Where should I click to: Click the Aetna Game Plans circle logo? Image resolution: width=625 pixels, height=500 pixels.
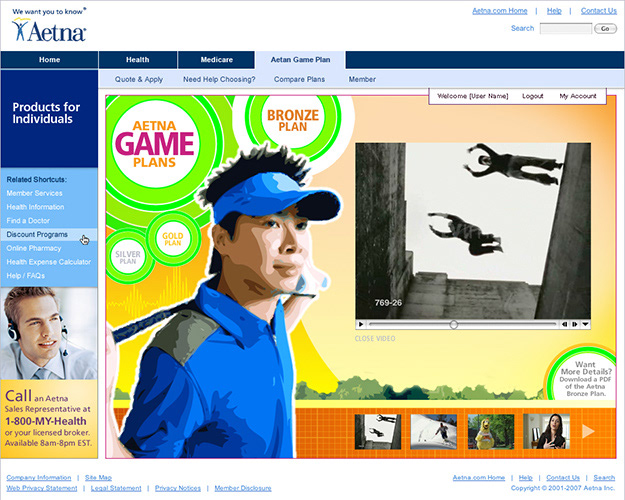click(155, 144)
